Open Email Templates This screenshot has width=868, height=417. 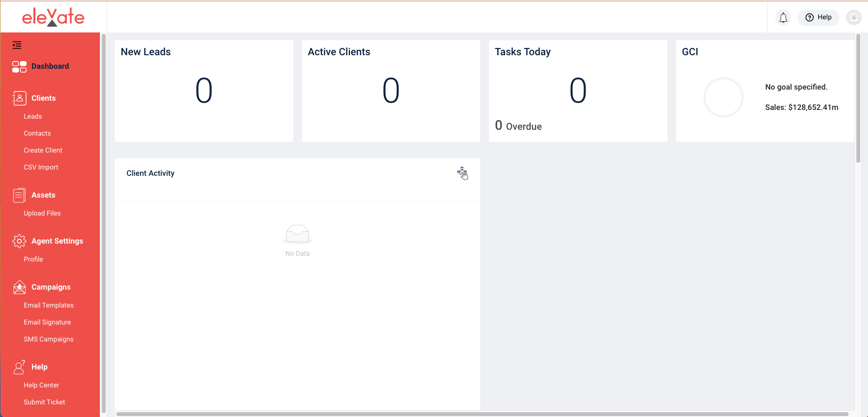pos(49,306)
